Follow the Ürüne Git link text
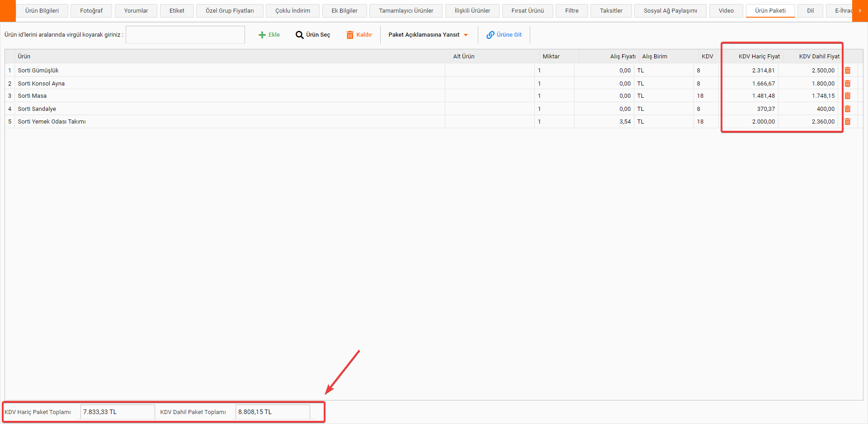Screen dimensions: 868x424 click(509, 35)
